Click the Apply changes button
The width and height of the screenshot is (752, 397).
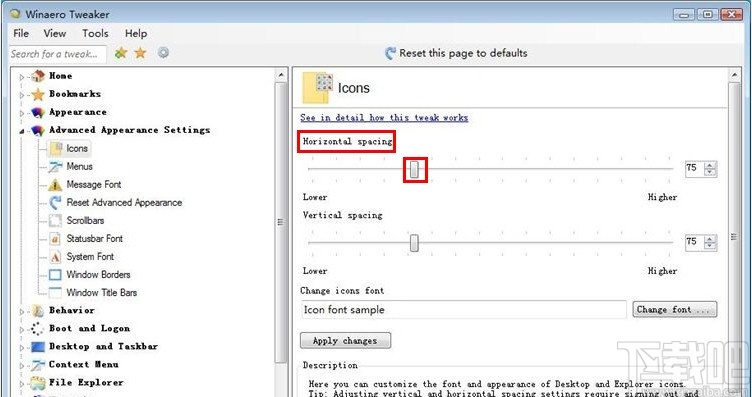[345, 340]
